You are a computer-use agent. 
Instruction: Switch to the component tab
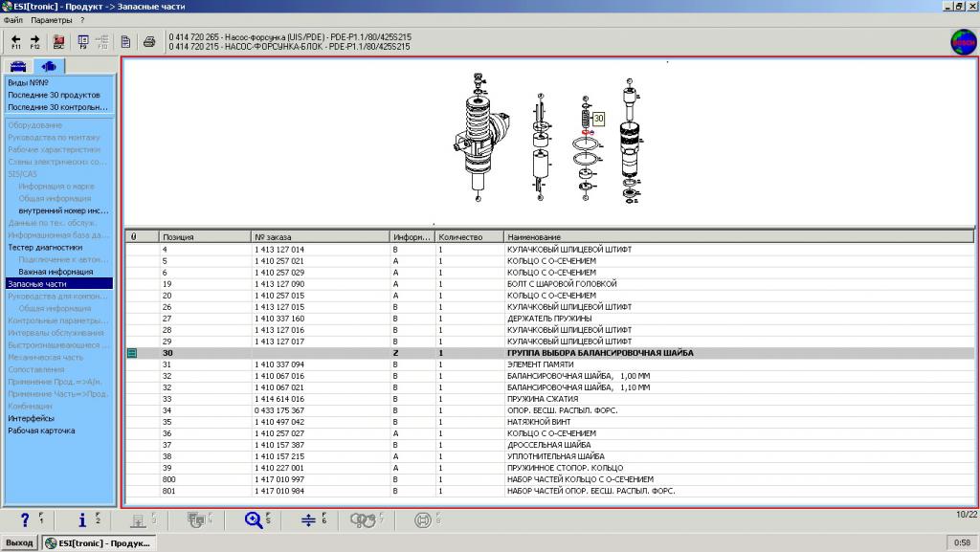[x=49, y=66]
